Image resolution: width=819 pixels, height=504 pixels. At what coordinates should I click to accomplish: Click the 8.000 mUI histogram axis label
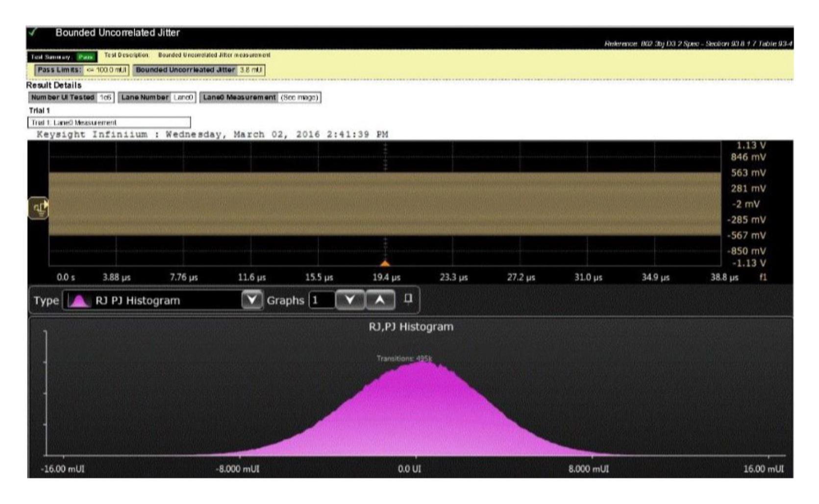(x=589, y=469)
